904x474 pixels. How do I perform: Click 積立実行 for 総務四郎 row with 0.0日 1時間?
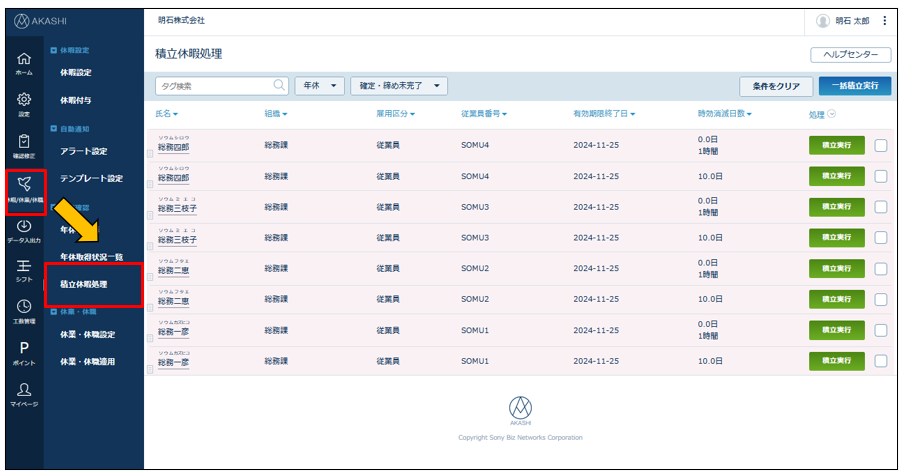[837, 145]
